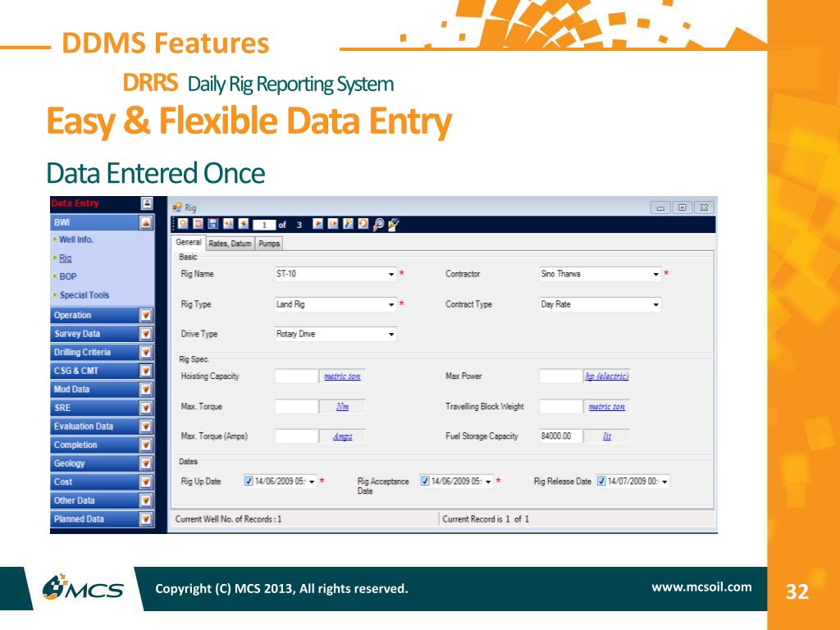This screenshot has height=630, width=840.
Task: Click the Travelling Block Weight input field
Action: coord(561,407)
